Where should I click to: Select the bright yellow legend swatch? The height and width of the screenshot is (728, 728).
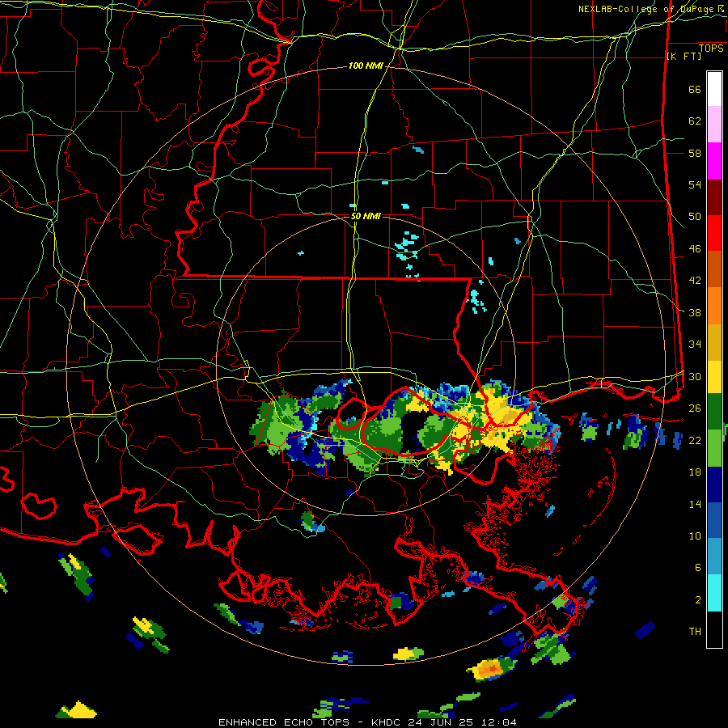(x=714, y=377)
